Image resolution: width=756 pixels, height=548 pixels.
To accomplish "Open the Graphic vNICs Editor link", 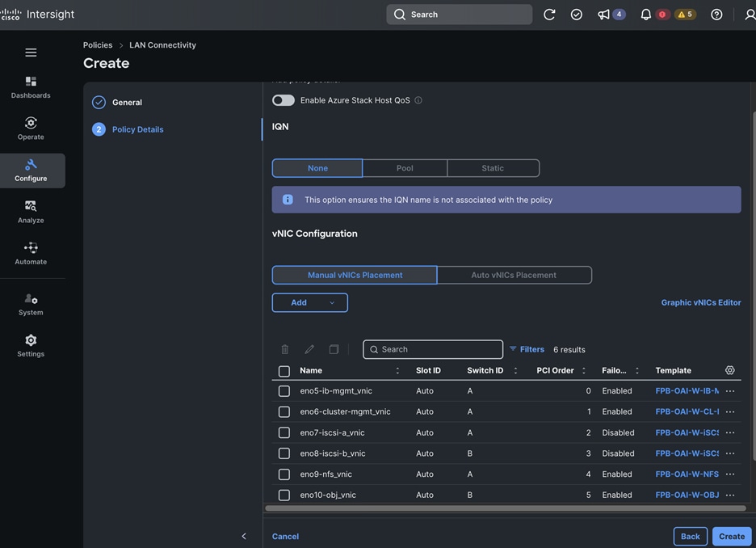I will pos(701,302).
